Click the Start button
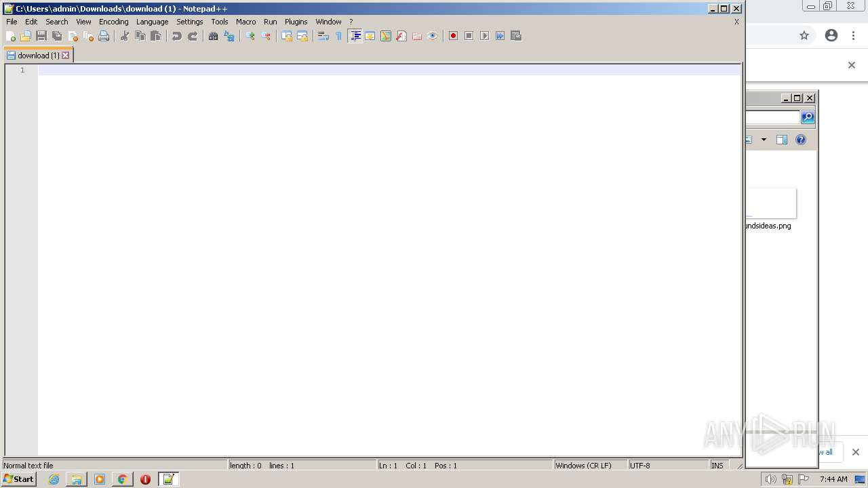Screen dimensions: 868x488 tap(18, 479)
